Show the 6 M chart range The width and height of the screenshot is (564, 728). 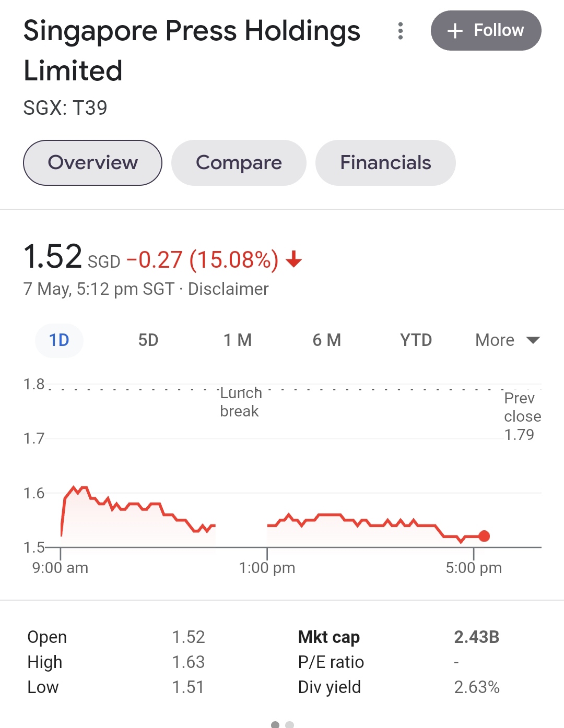[327, 340]
